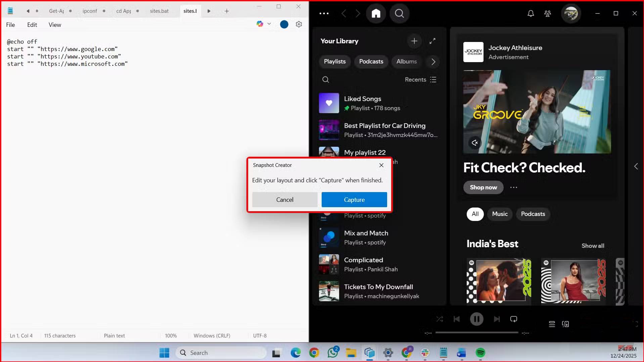Open the Copilot dropdown arrow in Notepad
This screenshot has width=644, height=362.
(269, 24)
